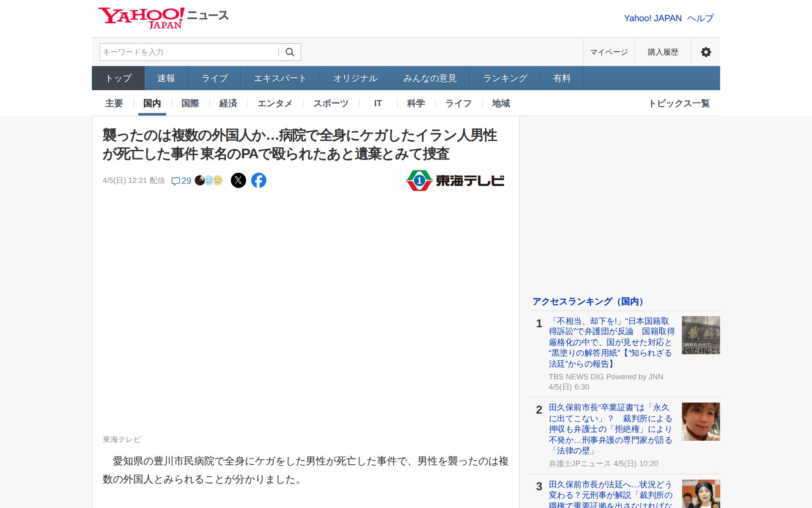Click the ヘルプ link

click(700, 18)
